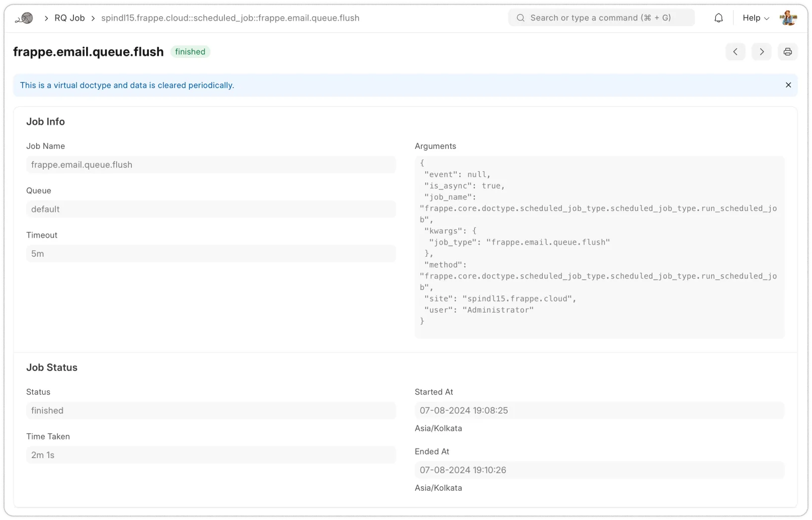This screenshot has height=520, width=812.
Task: Click the Queue field showing default
Action: point(211,209)
